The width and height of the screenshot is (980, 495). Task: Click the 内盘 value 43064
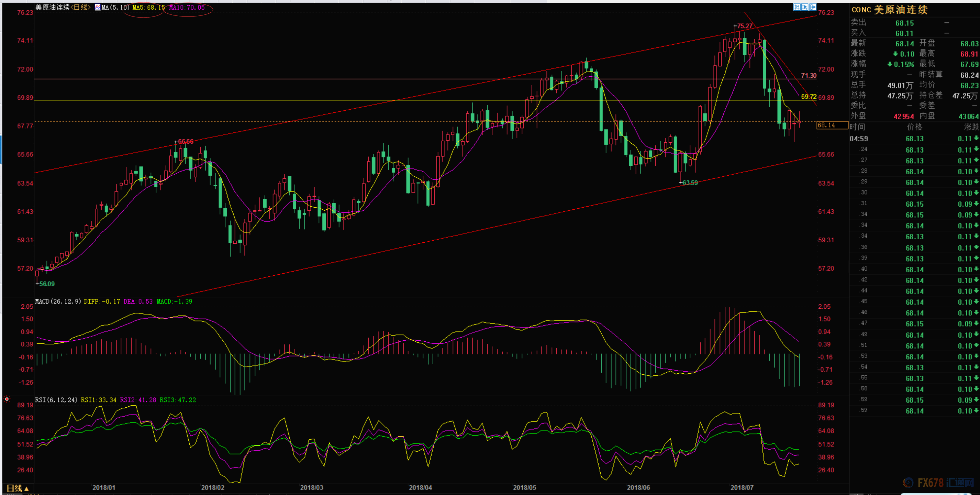(969, 117)
